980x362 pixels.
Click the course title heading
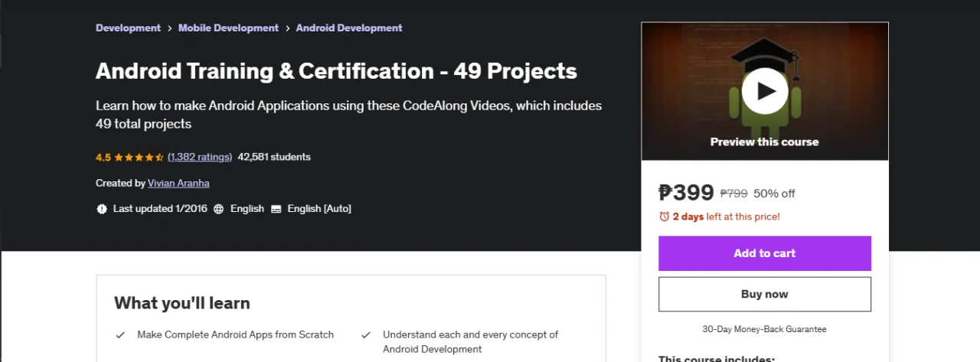(x=336, y=70)
